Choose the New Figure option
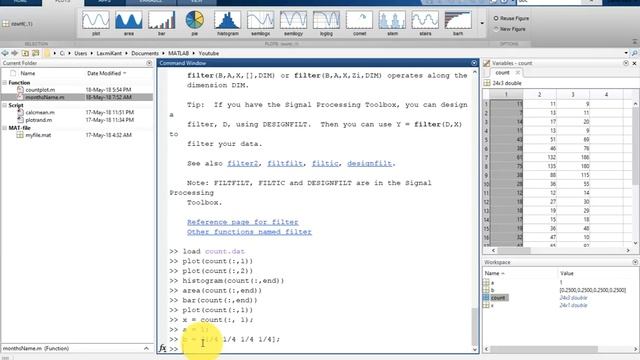 click(510, 29)
